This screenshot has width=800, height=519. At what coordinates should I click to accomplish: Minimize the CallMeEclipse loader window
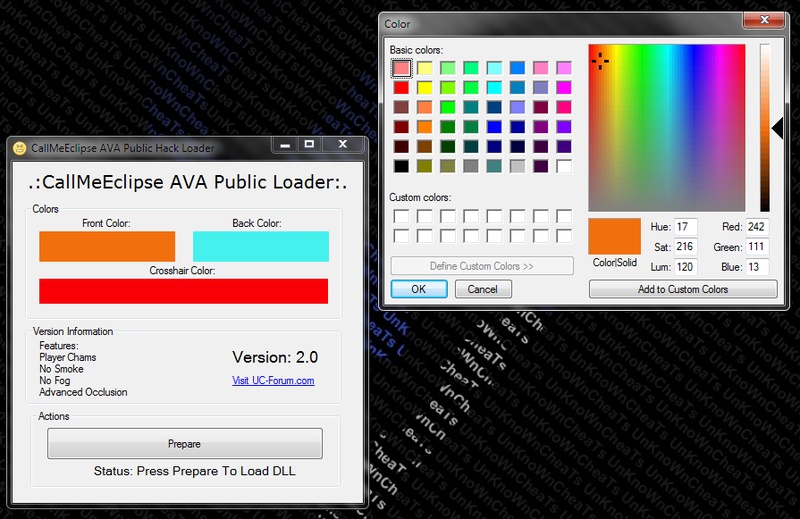tap(285, 145)
